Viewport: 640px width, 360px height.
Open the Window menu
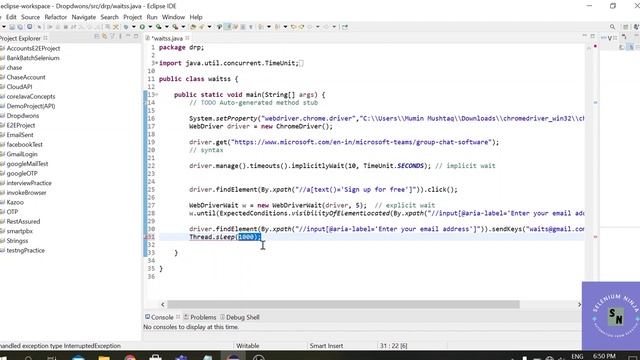click(173, 17)
